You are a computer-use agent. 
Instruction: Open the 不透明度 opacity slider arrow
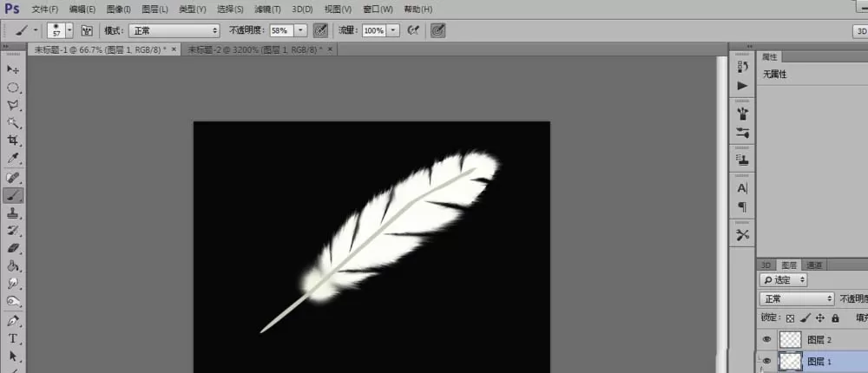click(x=300, y=30)
